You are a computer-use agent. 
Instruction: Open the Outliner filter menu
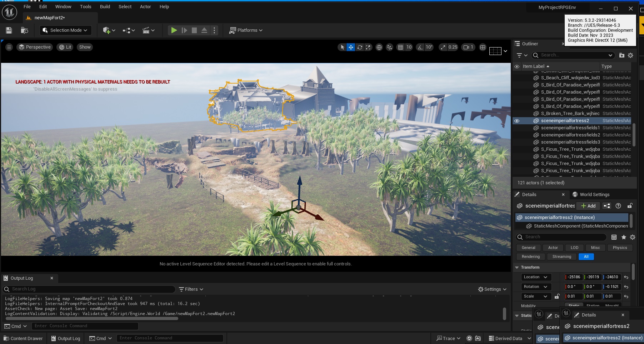pyautogui.click(x=522, y=55)
